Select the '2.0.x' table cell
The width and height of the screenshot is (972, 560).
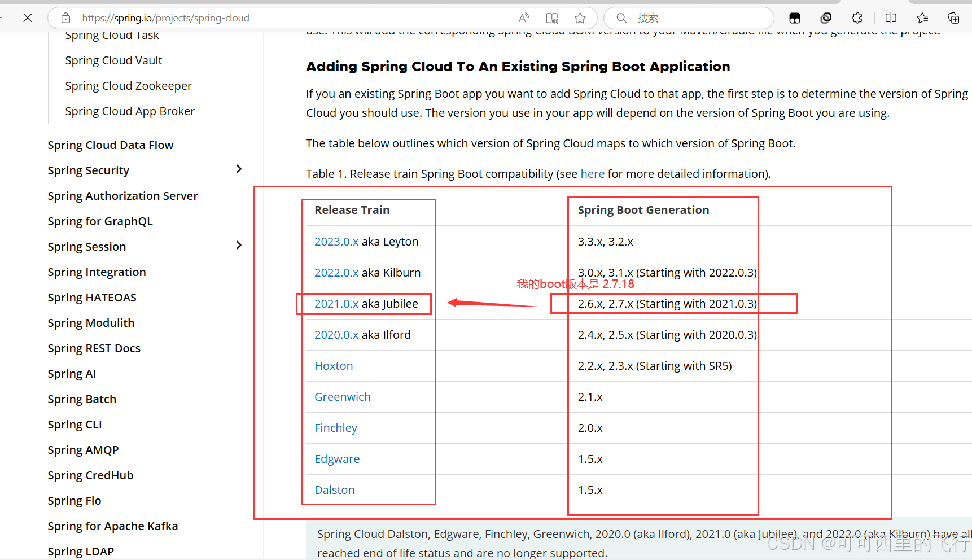click(x=590, y=428)
